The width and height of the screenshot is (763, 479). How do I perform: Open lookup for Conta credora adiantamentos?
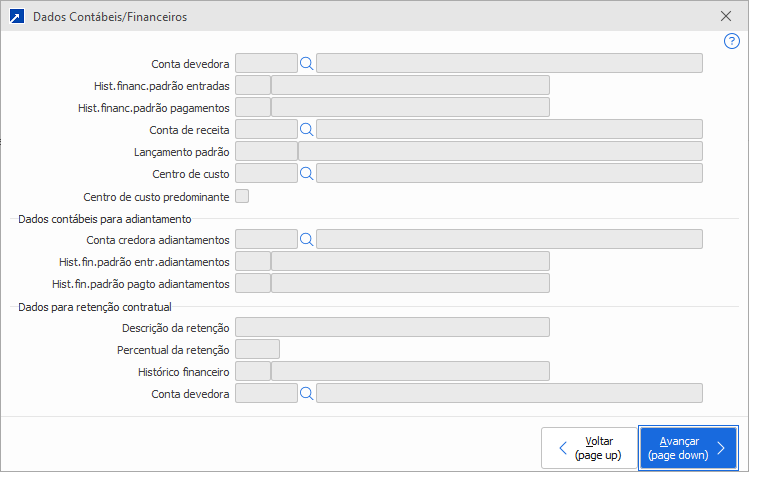click(307, 239)
